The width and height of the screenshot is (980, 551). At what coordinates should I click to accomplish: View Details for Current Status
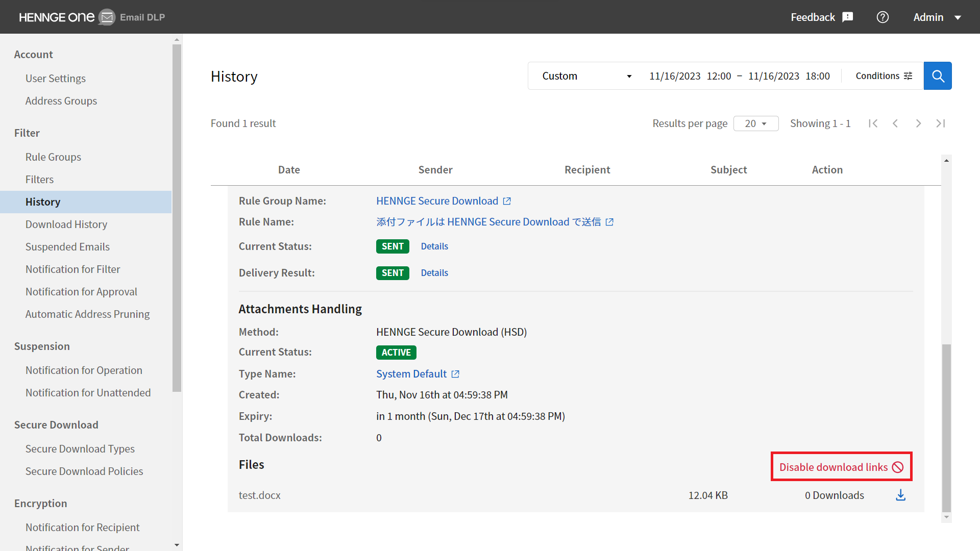[434, 246]
